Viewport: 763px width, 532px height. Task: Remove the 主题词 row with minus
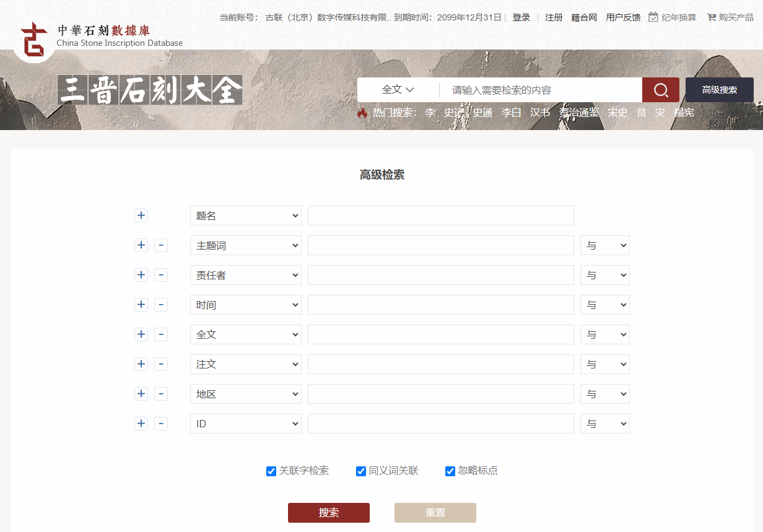pos(161,245)
